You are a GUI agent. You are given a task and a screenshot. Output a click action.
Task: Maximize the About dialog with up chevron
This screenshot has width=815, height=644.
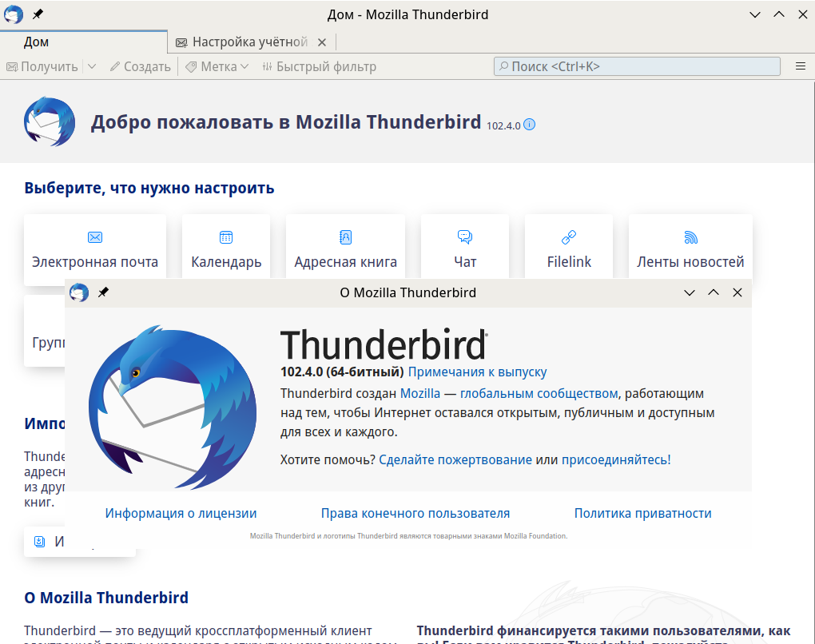click(x=713, y=292)
